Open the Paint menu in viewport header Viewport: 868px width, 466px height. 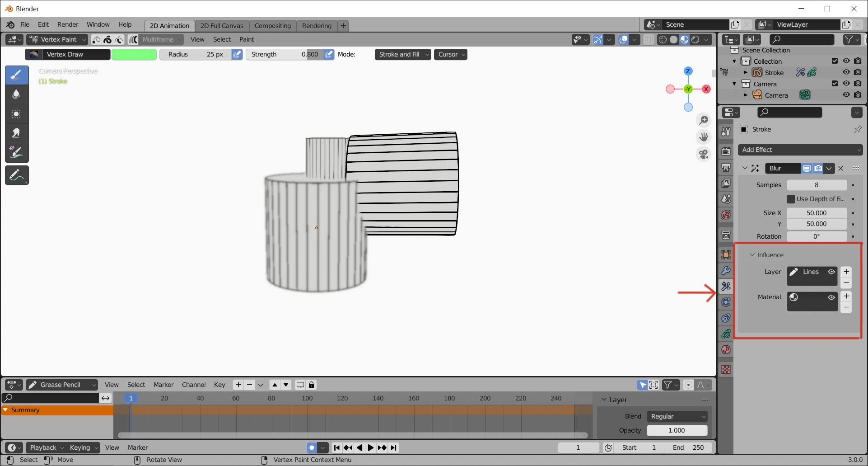coord(247,39)
